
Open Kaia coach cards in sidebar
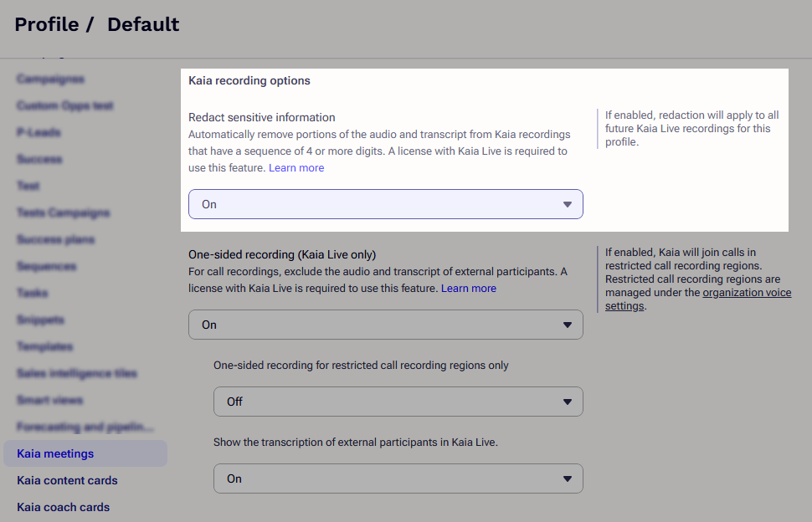[x=64, y=507]
